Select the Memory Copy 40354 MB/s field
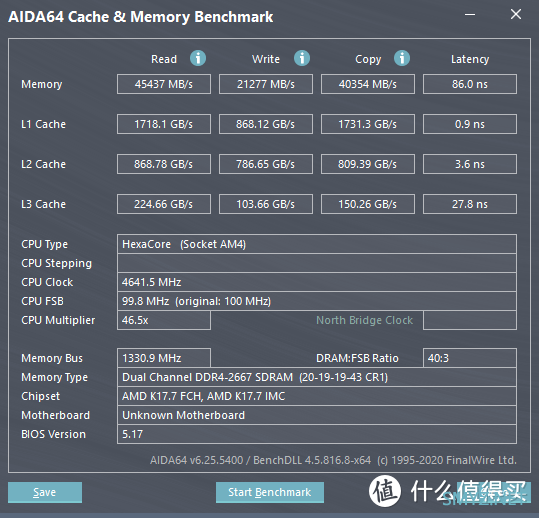This screenshot has width=539, height=518. coord(368,84)
